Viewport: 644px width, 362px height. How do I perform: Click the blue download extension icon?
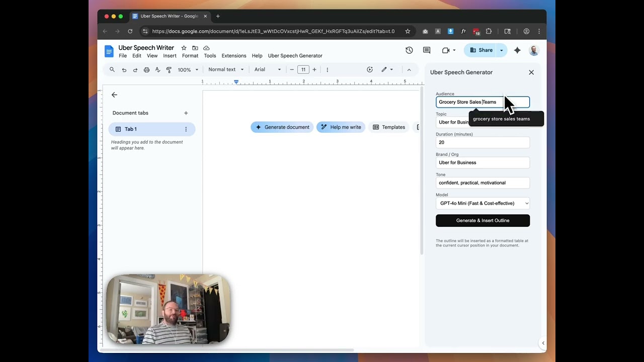coord(450,31)
